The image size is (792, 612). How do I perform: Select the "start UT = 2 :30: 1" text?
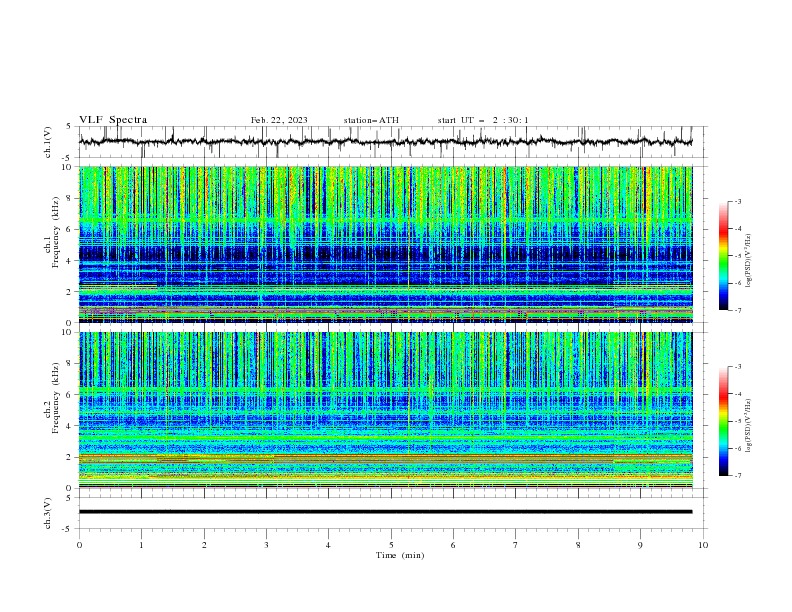tap(483, 120)
